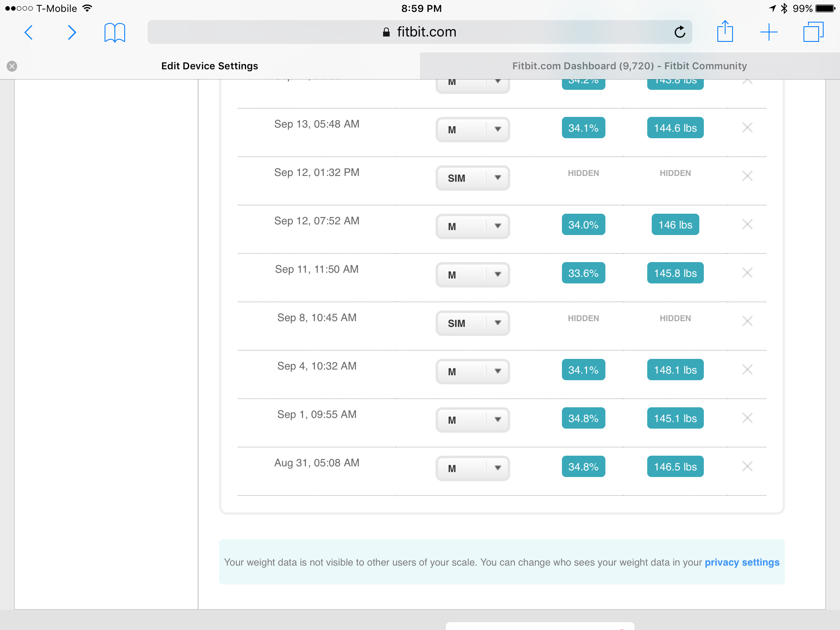Change user for Aug 31, 05:08 AM entry

[472, 468]
